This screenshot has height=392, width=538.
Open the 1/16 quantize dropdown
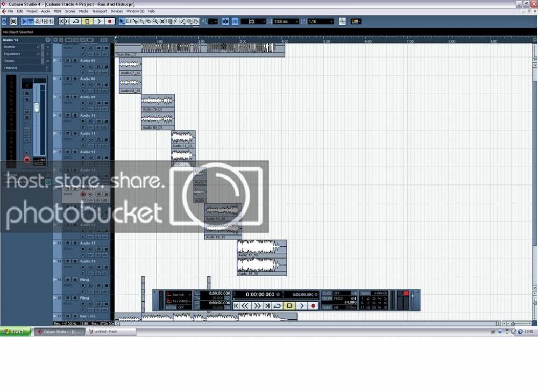[x=320, y=22]
